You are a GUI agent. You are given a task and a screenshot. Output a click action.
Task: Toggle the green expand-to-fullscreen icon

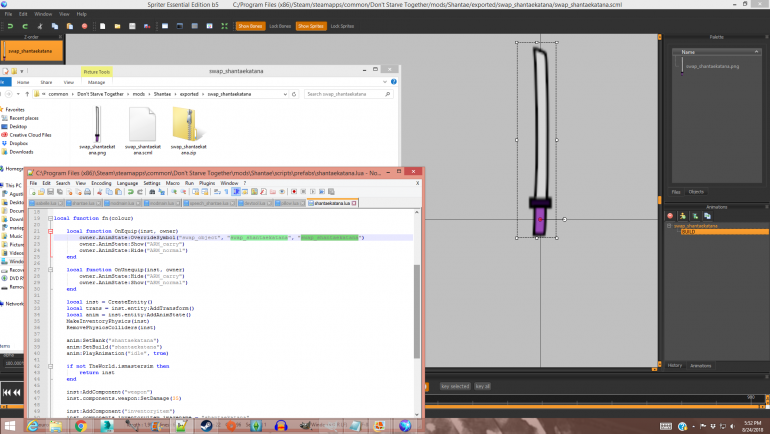[x=224, y=26]
